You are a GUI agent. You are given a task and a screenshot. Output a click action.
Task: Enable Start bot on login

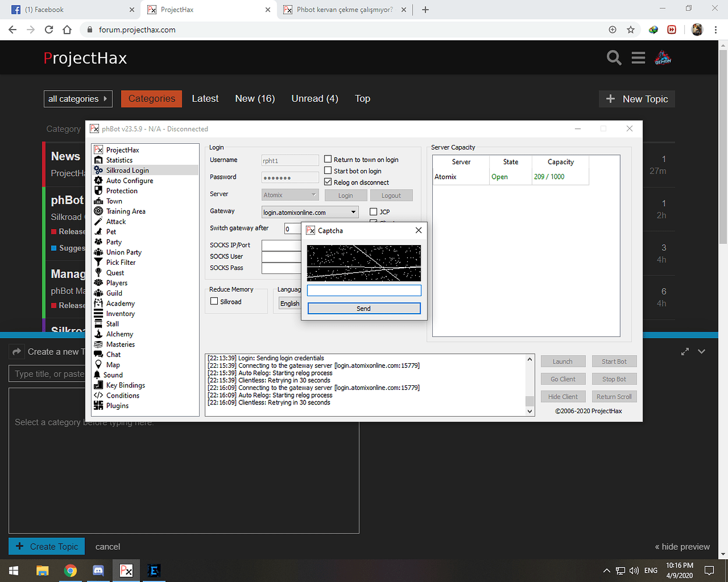pos(328,171)
